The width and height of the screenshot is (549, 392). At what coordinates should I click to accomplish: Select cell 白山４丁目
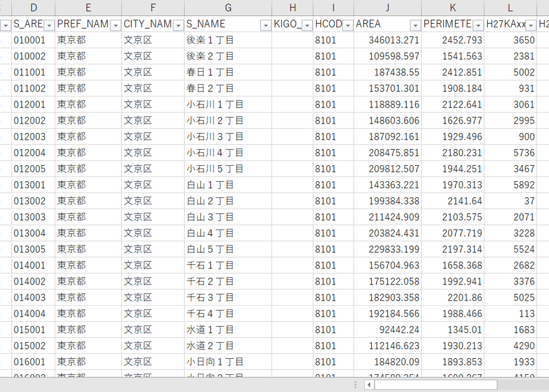click(228, 233)
